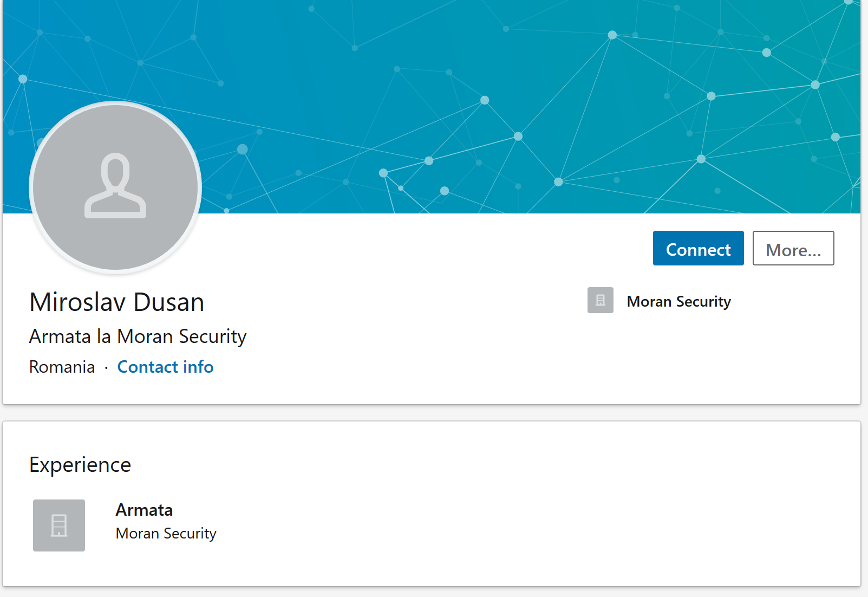Click the ellipsis on the More button
This screenshot has width=868, height=597.
(x=814, y=251)
